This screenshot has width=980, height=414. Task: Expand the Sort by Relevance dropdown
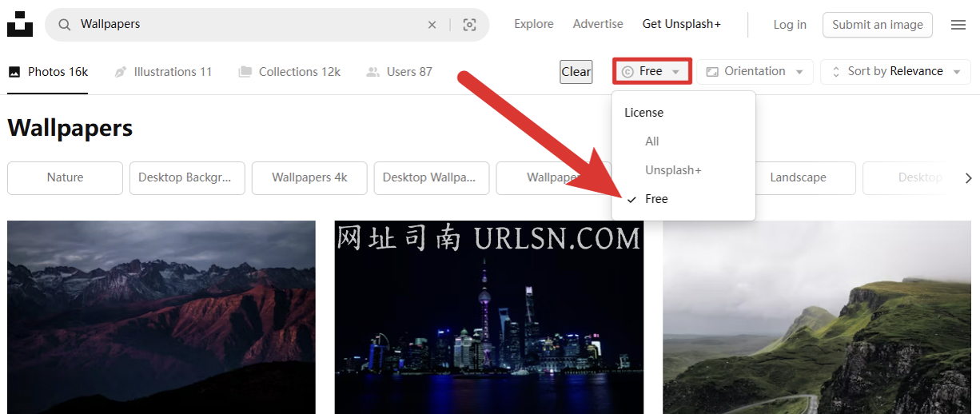[x=895, y=71]
